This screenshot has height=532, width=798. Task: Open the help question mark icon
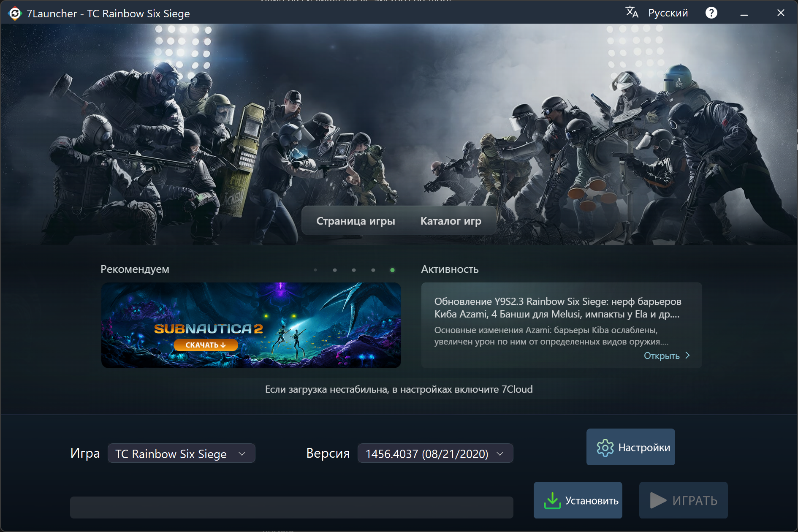coord(711,13)
